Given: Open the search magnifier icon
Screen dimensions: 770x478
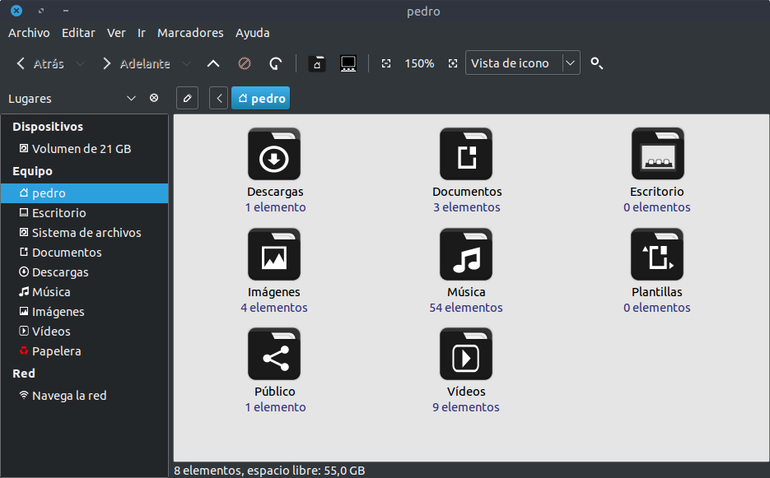Looking at the screenshot, I should point(597,63).
